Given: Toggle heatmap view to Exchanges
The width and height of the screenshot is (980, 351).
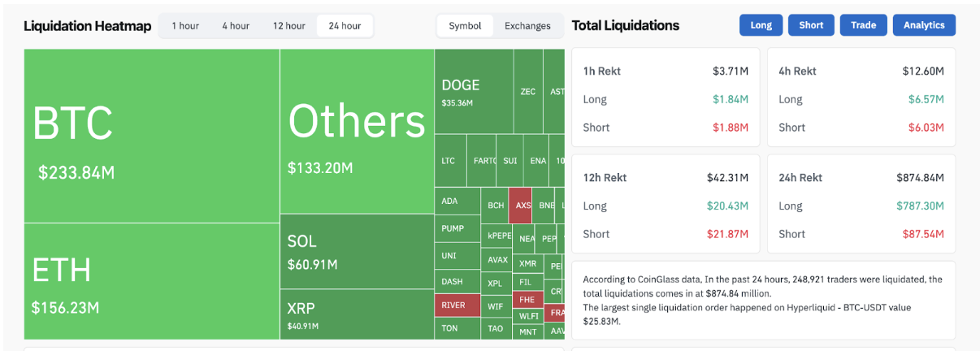Looking at the screenshot, I should coord(527,26).
